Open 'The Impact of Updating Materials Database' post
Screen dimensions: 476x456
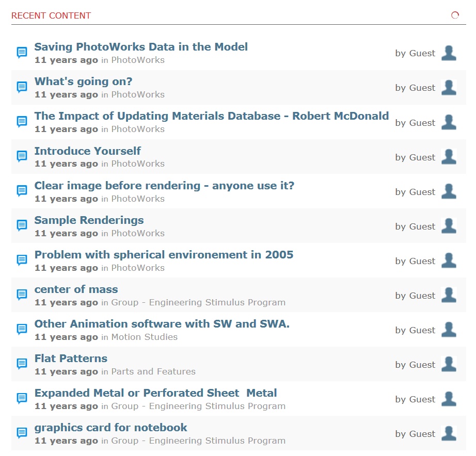tap(212, 116)
